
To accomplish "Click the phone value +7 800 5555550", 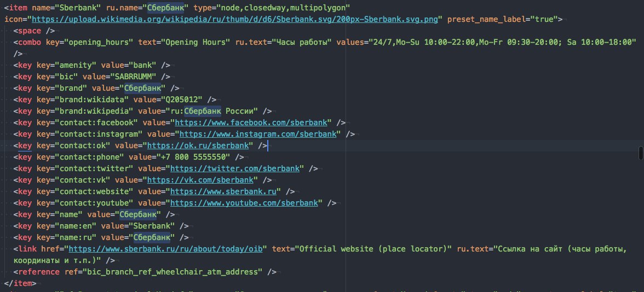I will [193, 157].
